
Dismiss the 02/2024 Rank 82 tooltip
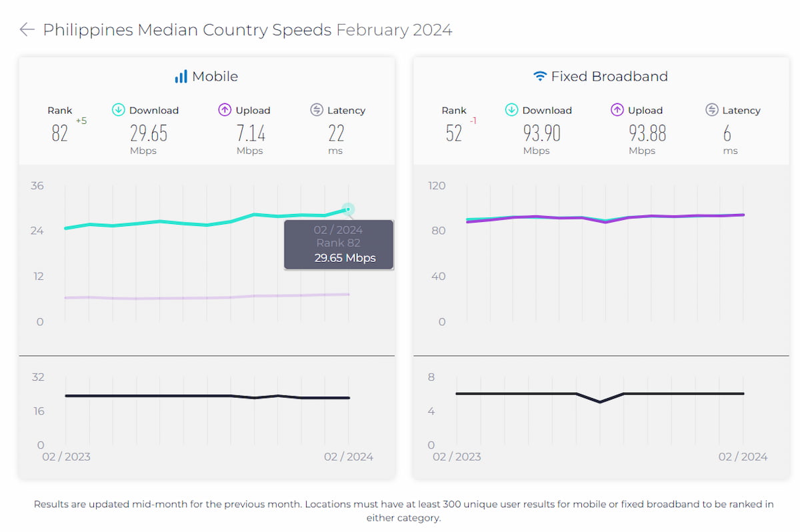(339, 244)
